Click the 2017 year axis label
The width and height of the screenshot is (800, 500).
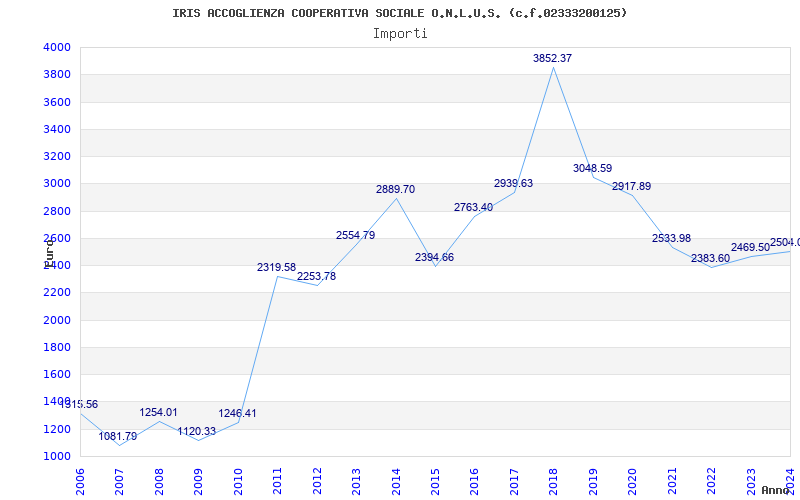pyautogui.click(x=514, y=482)
